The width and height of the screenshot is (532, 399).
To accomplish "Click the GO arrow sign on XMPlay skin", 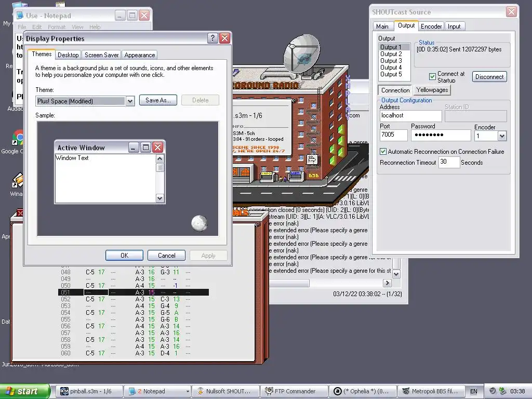I will pos(312,159).
